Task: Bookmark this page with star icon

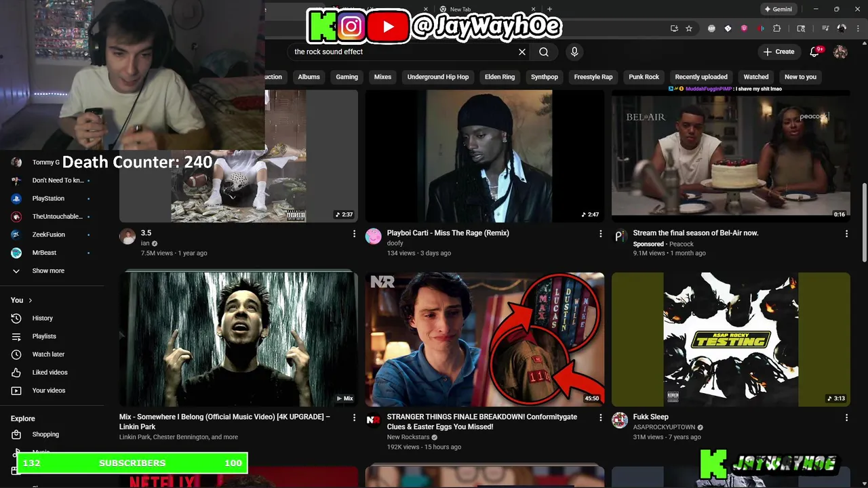Action: pos(689,28)
